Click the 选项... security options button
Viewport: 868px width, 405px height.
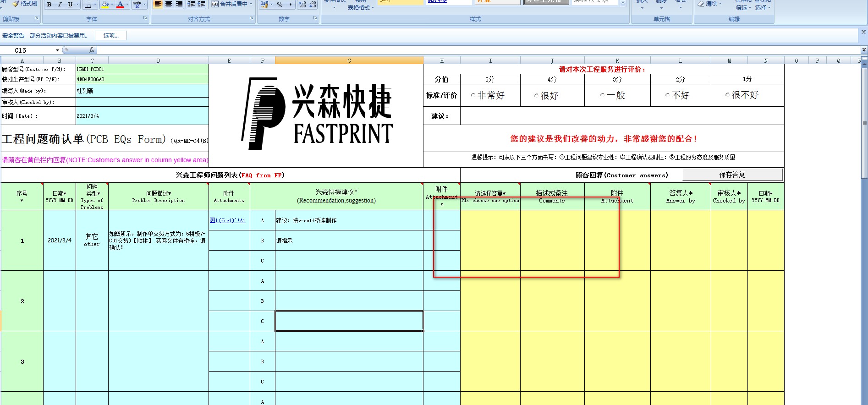[x=111, y=36]
